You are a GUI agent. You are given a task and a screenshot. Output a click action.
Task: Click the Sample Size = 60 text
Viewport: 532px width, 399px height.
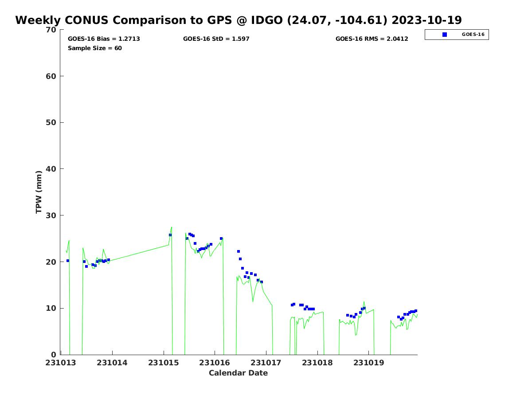(95, 48)
